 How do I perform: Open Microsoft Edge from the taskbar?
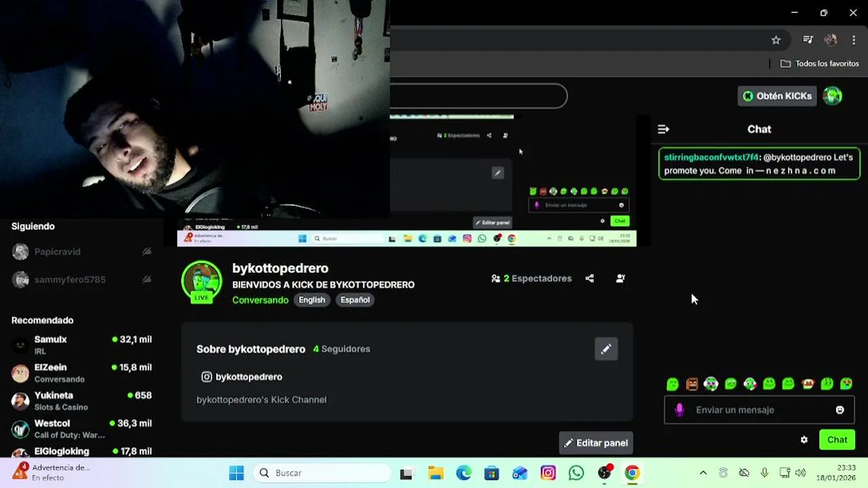pyautogui.click(x=464, y=473)
